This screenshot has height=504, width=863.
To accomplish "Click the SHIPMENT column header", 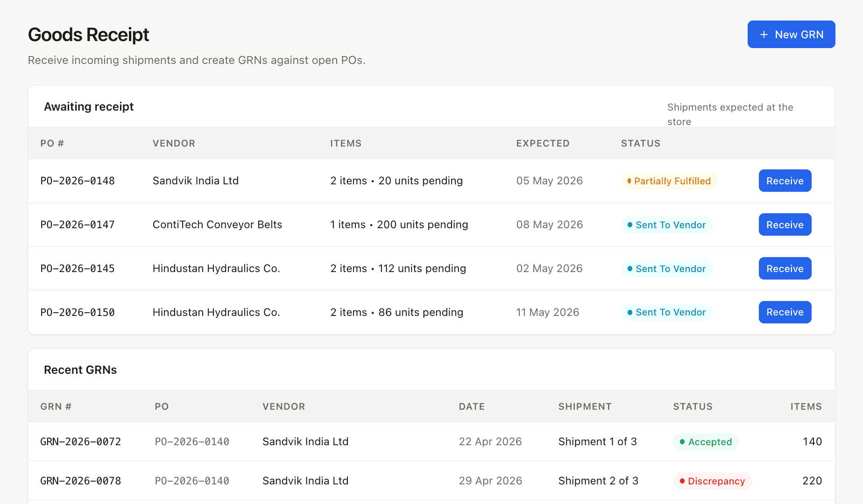I will coord(585,406).
